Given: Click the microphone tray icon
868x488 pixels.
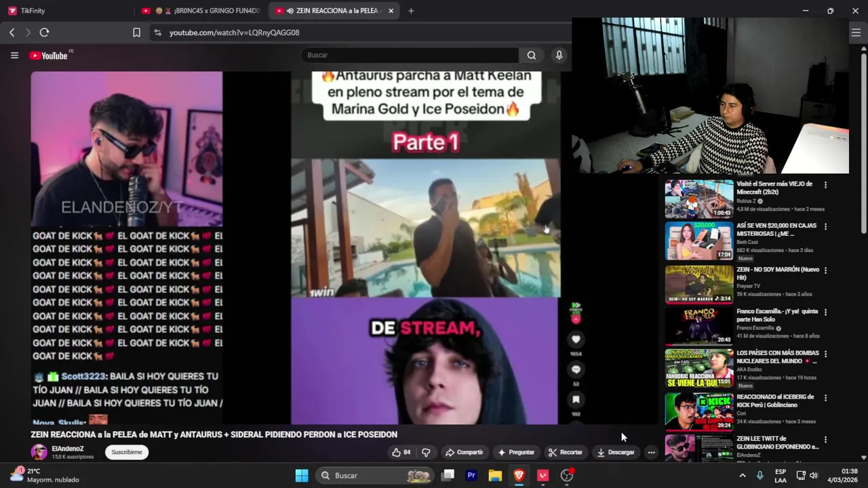Looking at the screenshot, I should tap(759, 475).
